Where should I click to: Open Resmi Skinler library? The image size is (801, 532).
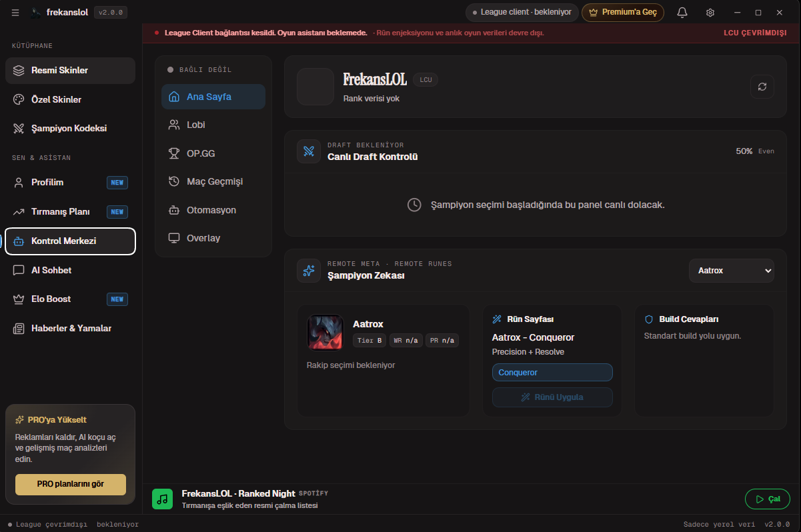[70, 70]
